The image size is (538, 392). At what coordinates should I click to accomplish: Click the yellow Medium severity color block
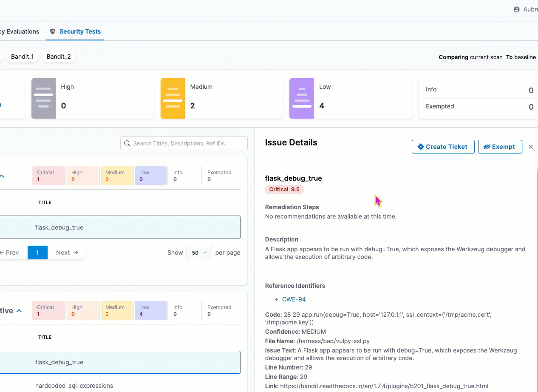click(x=173, y=98)
